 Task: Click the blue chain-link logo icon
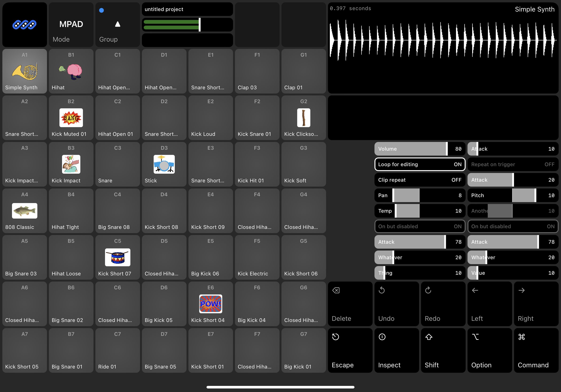pos(24,24)
